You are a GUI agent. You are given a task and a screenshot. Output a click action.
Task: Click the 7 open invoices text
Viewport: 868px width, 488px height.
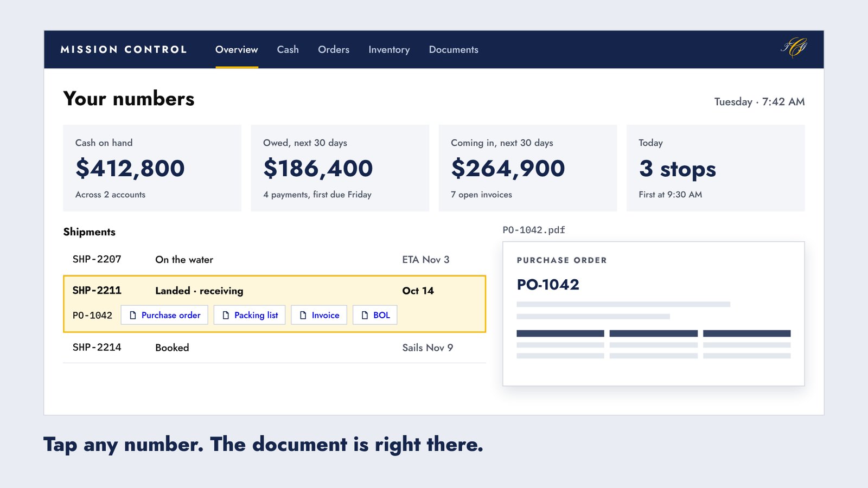[x=481, y=195]
